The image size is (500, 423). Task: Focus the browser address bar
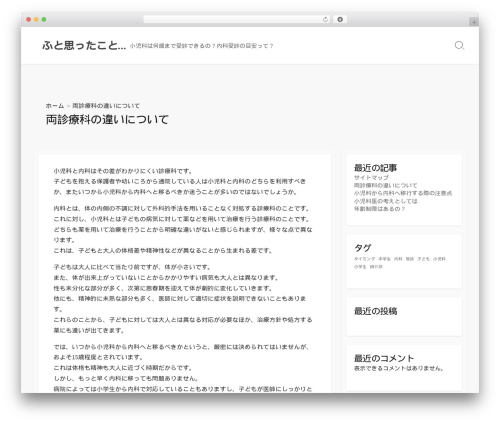point(237,19)
